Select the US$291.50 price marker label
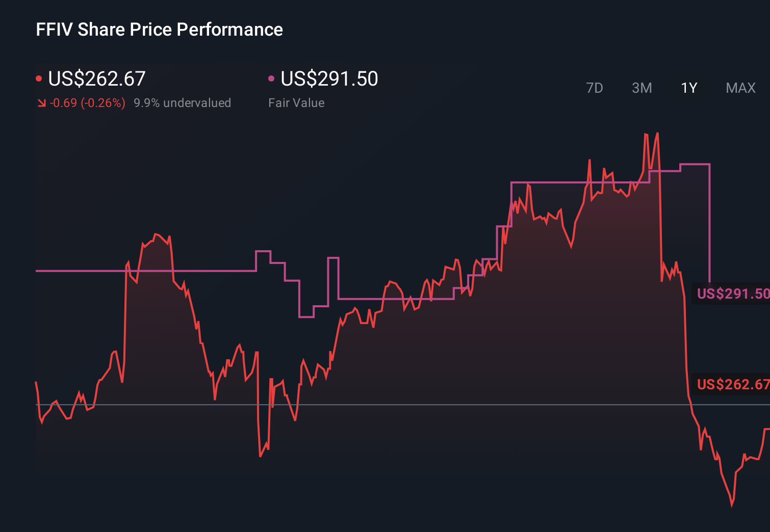 pyautogui.click(x=733, y=293)
